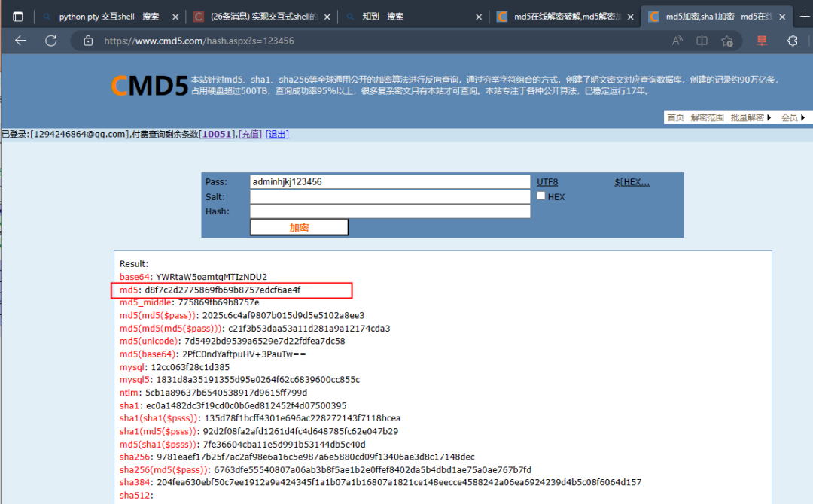Select the sha384 result value

[399, 482]
